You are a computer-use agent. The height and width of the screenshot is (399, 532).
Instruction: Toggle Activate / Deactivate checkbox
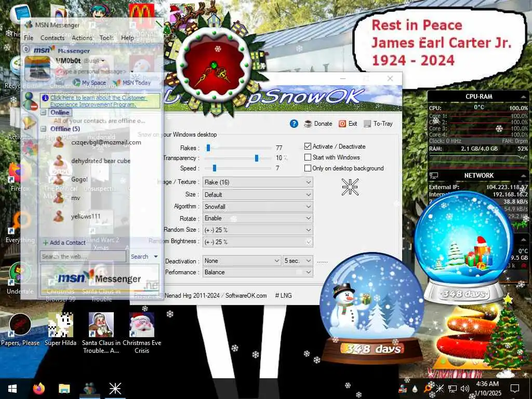[308, 146]
